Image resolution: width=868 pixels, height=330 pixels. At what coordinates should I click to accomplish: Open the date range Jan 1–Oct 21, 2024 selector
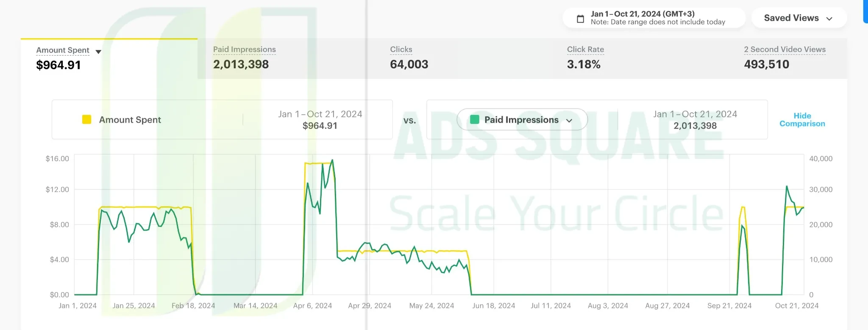click(654, 18)
